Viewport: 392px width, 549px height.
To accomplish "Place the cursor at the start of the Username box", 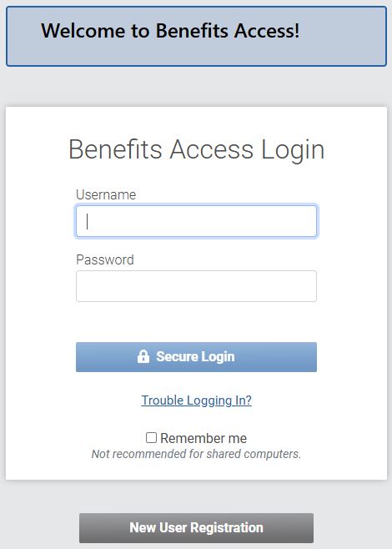I will [x=87, y=221].
